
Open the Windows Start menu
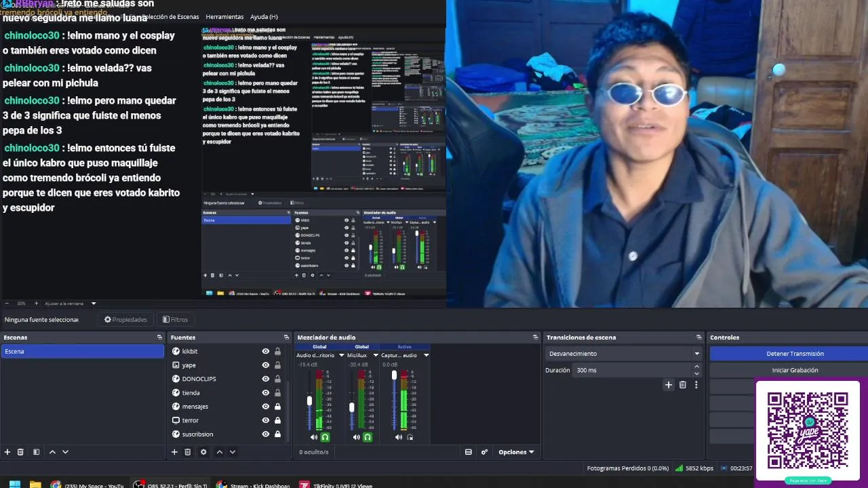14,485
